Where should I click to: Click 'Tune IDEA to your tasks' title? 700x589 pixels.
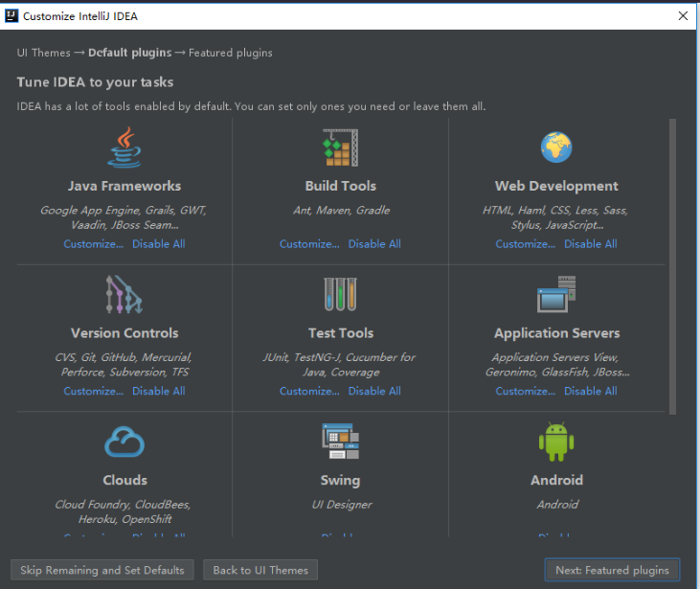point(95,82)
